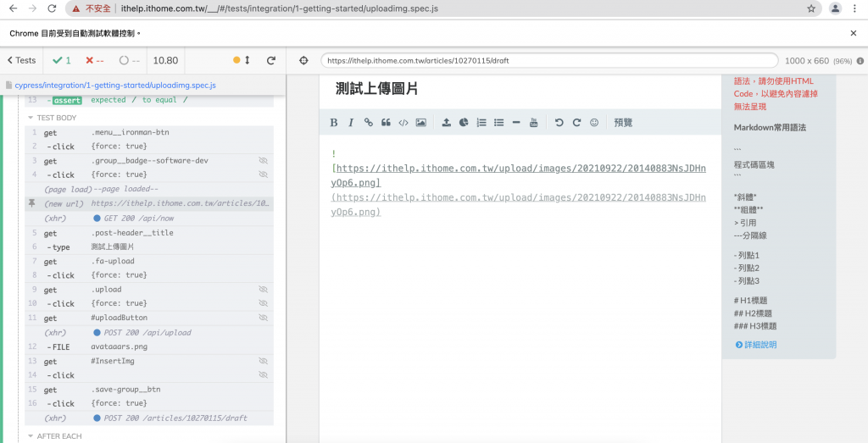Click the parenthesized image URL in the editor
The width and height of the screenshot is (868, 443).
[519, 205]
